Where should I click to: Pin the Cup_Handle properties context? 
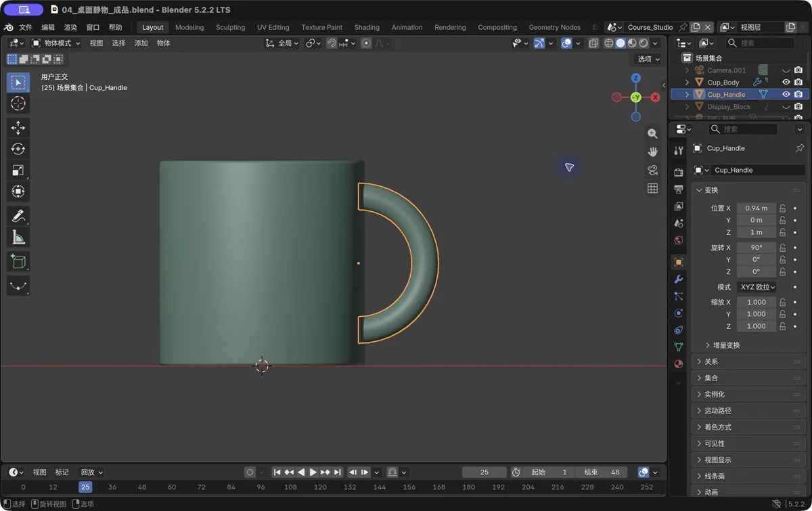[799, 148]
